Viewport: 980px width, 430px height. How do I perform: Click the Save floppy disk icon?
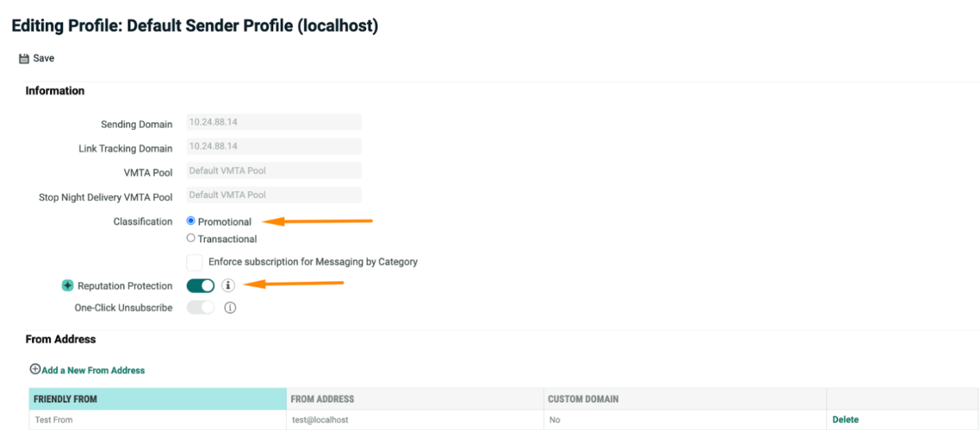pos(24,58)
